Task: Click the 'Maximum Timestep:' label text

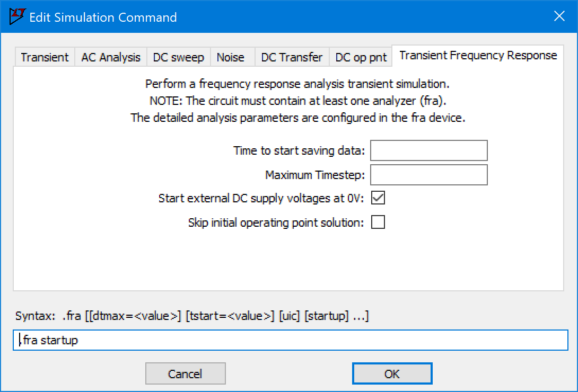Action: [x=315, y=175]
